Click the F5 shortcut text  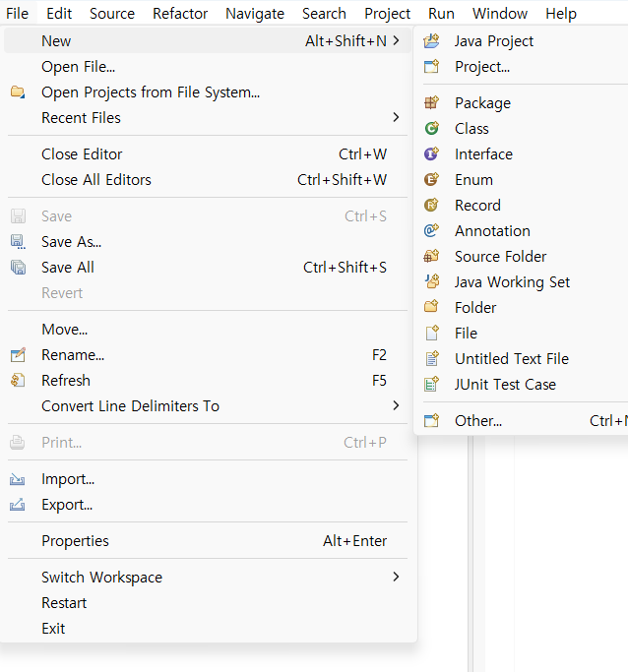(x=379, y=381)
